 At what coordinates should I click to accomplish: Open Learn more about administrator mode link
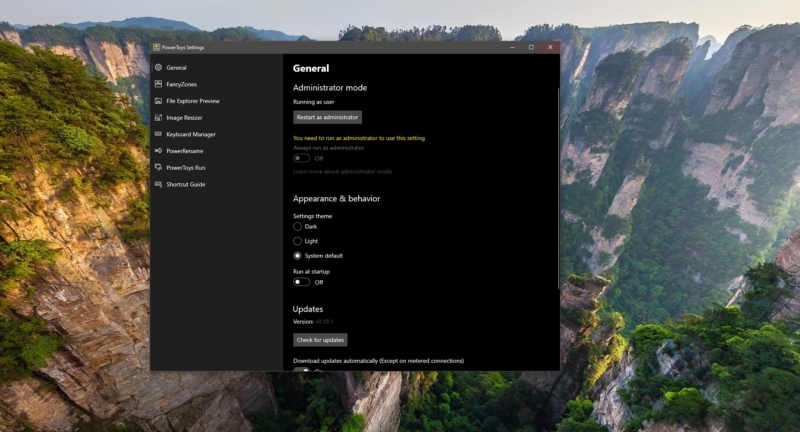[342, 172]
